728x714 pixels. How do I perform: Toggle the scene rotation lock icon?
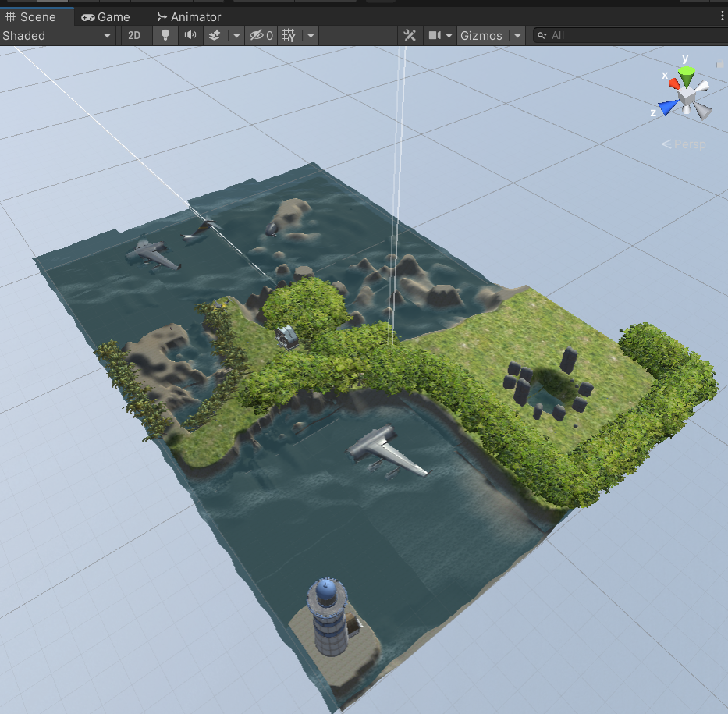point(720,64)
